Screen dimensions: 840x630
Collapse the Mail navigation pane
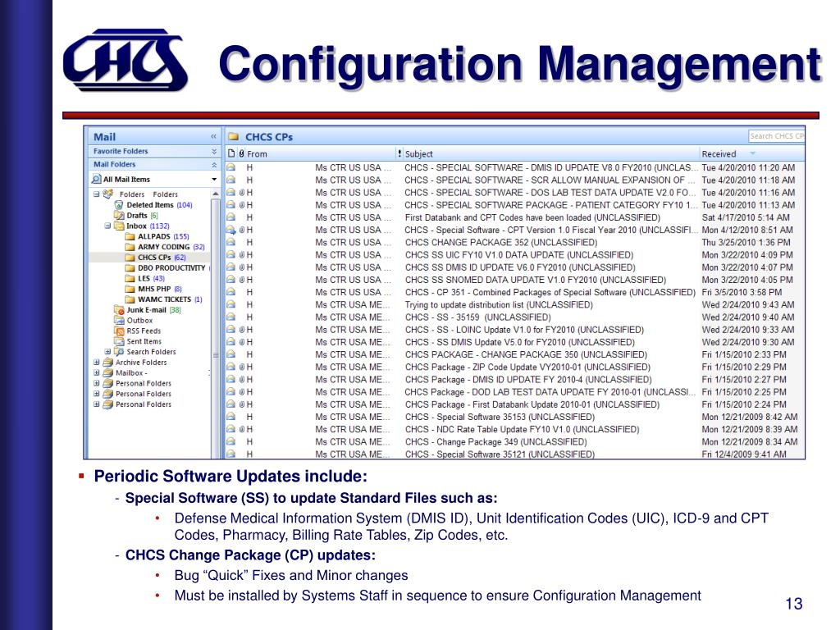click(x=213, y=137)
